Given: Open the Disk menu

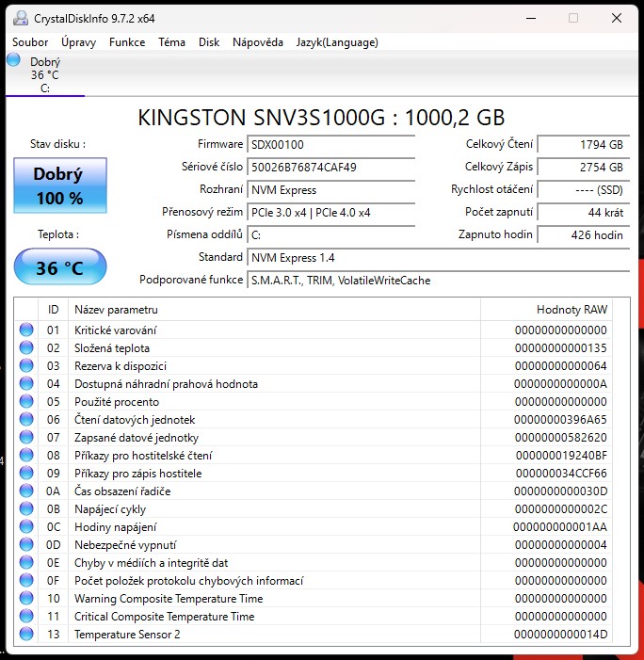Looking at the screenshot, I should click(209, 42).
